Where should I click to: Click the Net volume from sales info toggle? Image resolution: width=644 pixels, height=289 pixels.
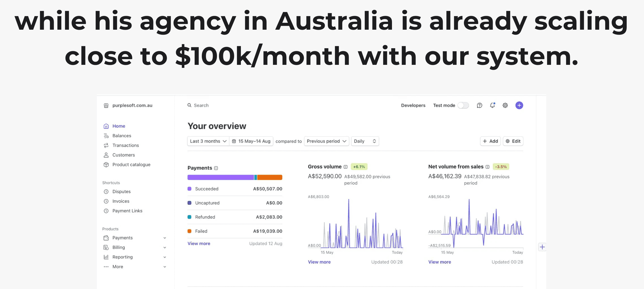pyautogui.click(x=487, y=166)
